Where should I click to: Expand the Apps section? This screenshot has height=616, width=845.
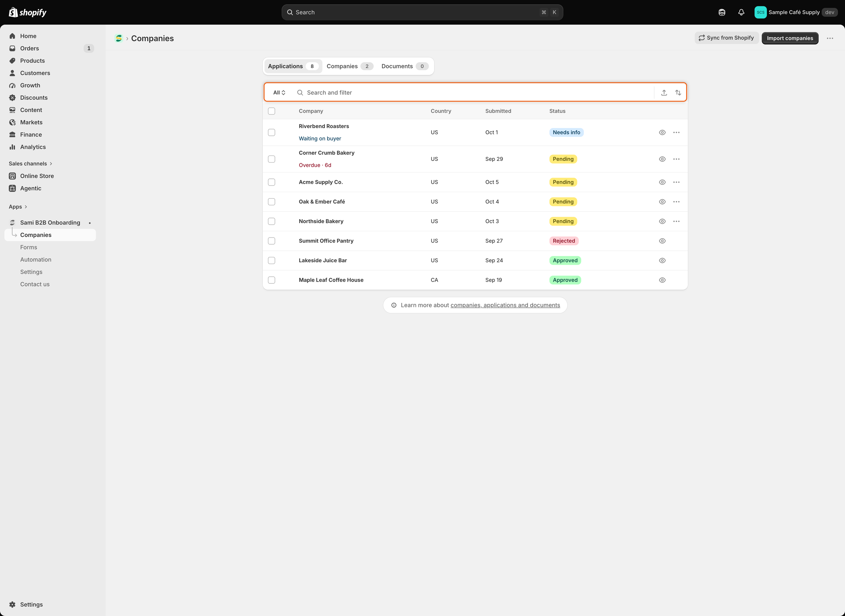pos(18,207)
